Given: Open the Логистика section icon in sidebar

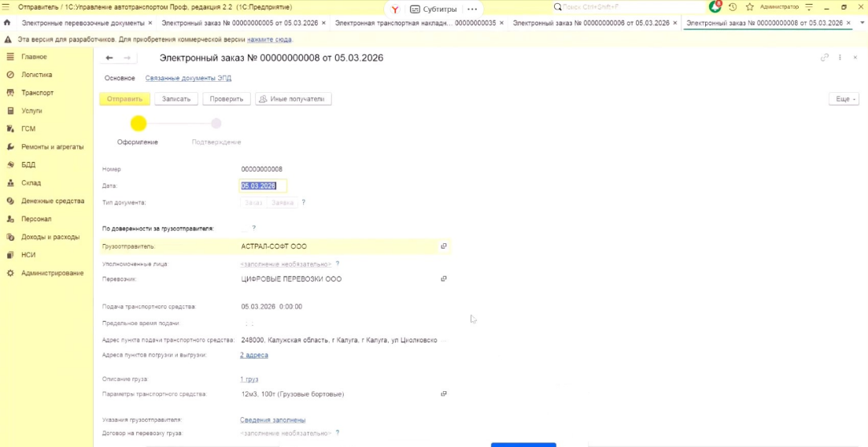Looking at the screenshot, I should (10, 75).
